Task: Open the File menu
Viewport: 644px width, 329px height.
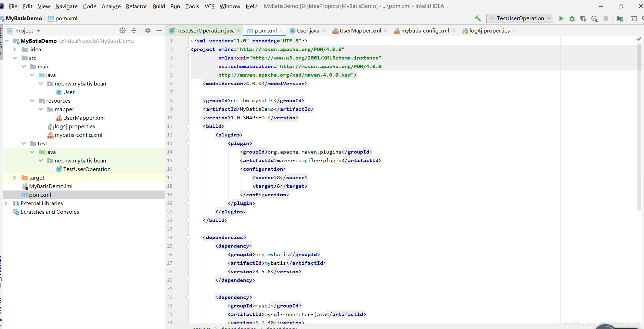Action: coord(13,6)
